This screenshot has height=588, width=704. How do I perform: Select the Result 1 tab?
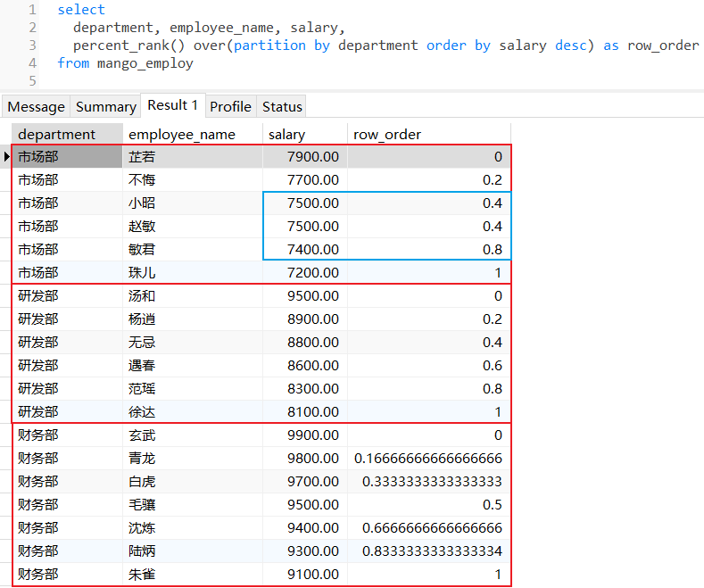click(x=173, y=105)
